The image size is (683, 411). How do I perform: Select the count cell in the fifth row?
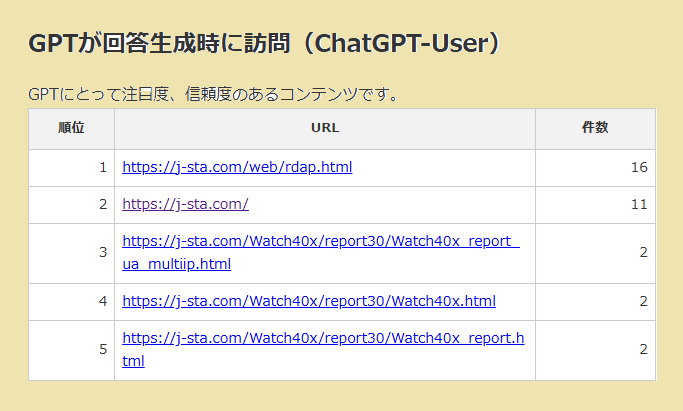(596, 350)
